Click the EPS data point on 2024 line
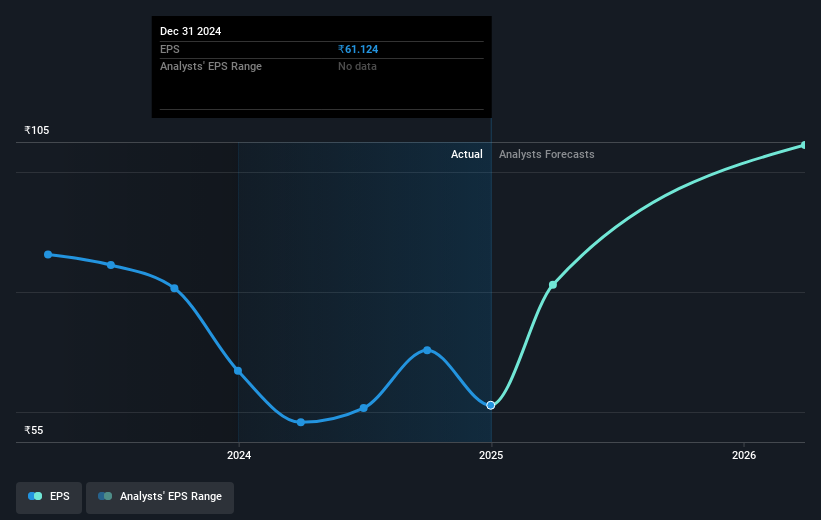The width and height of the screenshot is (821, 520). pyautogui.click(x=238, y=371)
